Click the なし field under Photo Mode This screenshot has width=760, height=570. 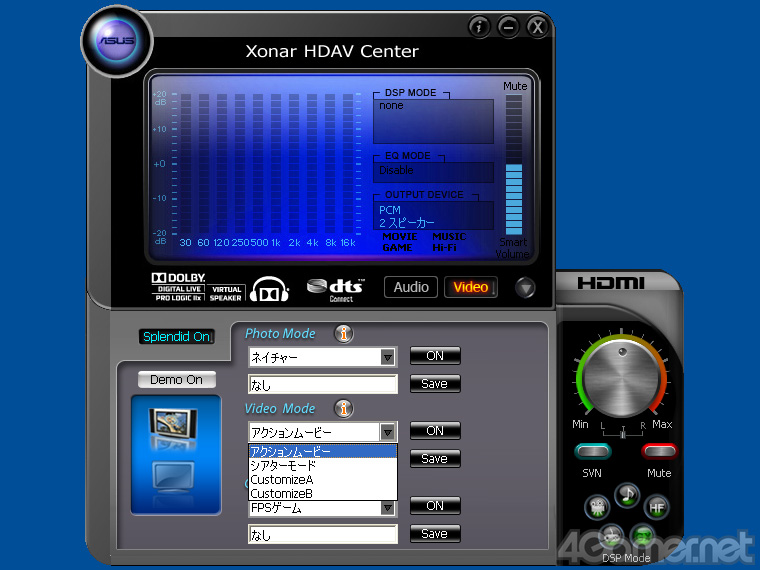(323, 384)
